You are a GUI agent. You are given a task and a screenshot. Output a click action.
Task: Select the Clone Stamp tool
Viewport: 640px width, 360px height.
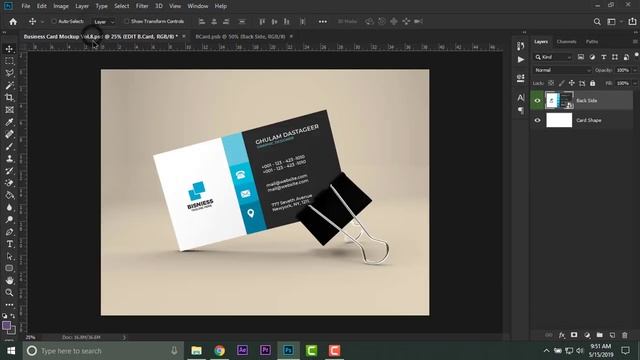pyautogui.click(x=9, y=159)
